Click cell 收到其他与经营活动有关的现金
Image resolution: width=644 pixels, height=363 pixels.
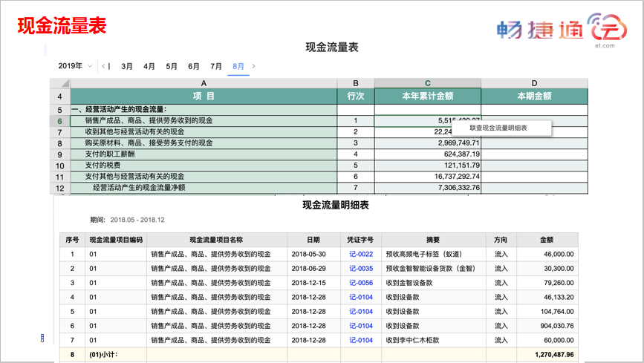pos(204,132)
